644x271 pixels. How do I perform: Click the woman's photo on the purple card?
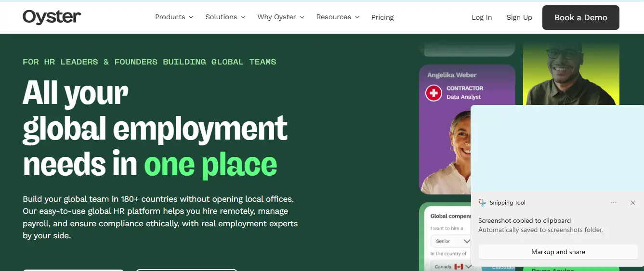point(448,152)
